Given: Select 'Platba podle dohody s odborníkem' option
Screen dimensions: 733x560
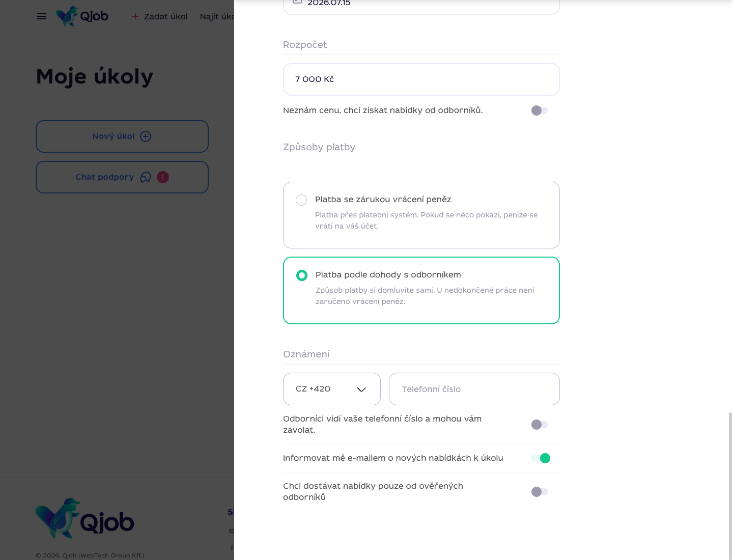Looking at the screenshot, I should point(421,291).
